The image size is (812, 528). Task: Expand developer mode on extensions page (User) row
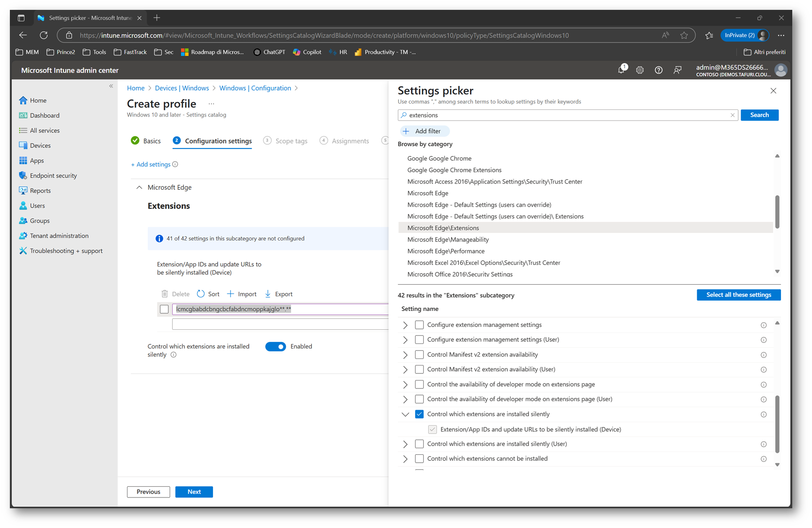405,399
